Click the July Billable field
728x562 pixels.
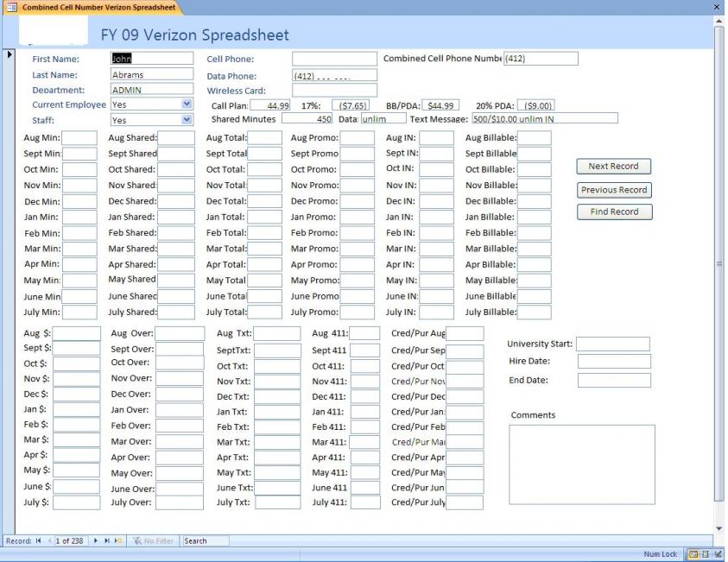click(534, 313)
